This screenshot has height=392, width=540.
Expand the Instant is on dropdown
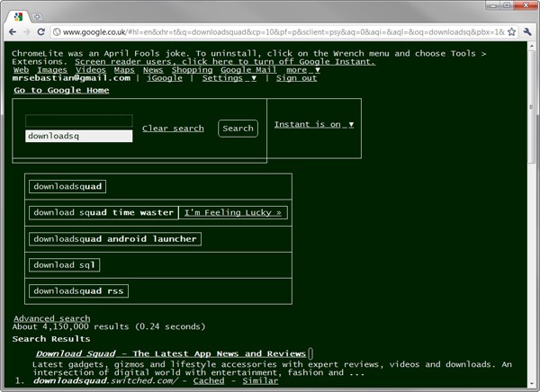(x=314, y=124)
